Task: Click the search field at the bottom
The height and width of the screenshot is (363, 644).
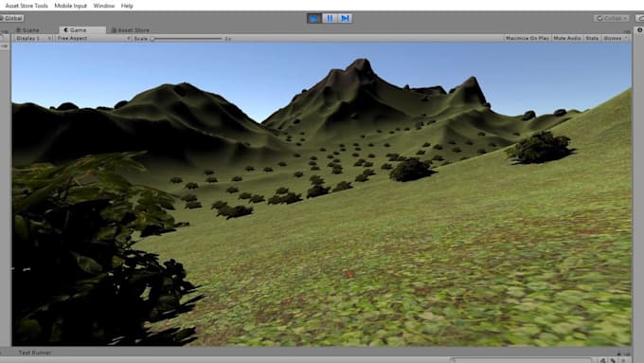Action: coord(520,360)
